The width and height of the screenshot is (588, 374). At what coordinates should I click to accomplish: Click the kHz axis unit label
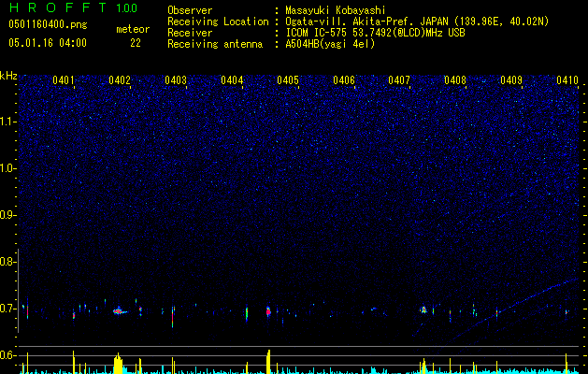pyautogui.click(x=8, y=76)
